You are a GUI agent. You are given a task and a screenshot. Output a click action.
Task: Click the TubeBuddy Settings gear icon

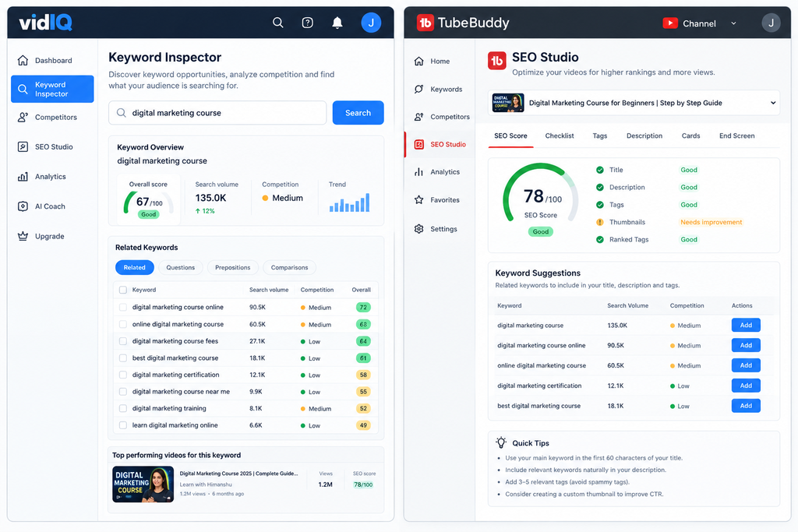(x=418, y=229)
